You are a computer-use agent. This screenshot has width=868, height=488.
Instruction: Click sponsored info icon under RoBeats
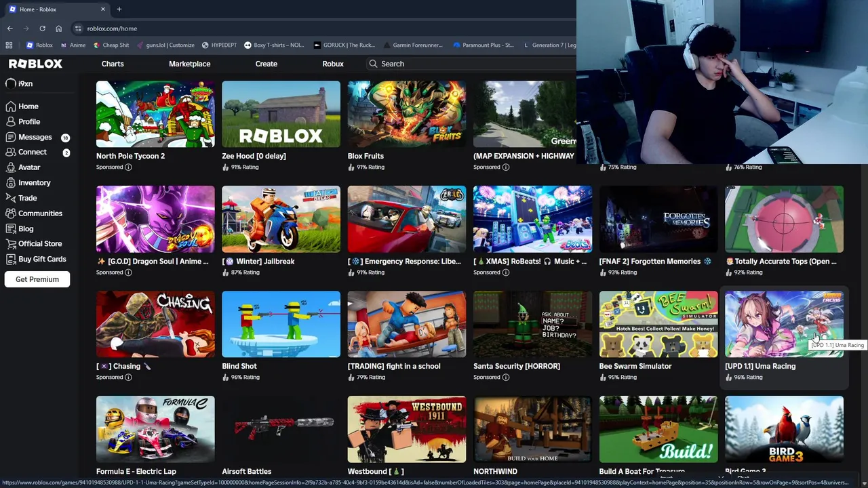coord(505,272)
